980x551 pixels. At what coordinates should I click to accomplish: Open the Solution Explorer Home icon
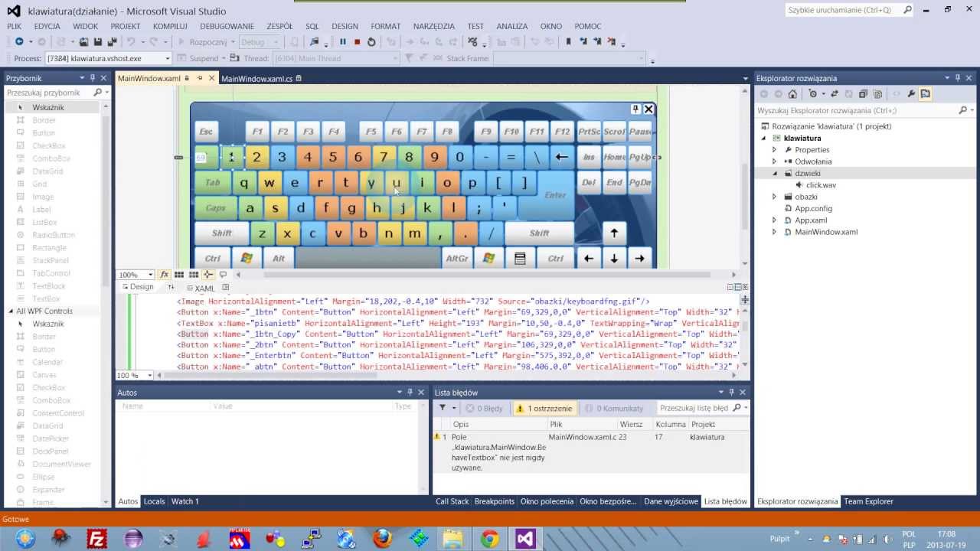792,93
